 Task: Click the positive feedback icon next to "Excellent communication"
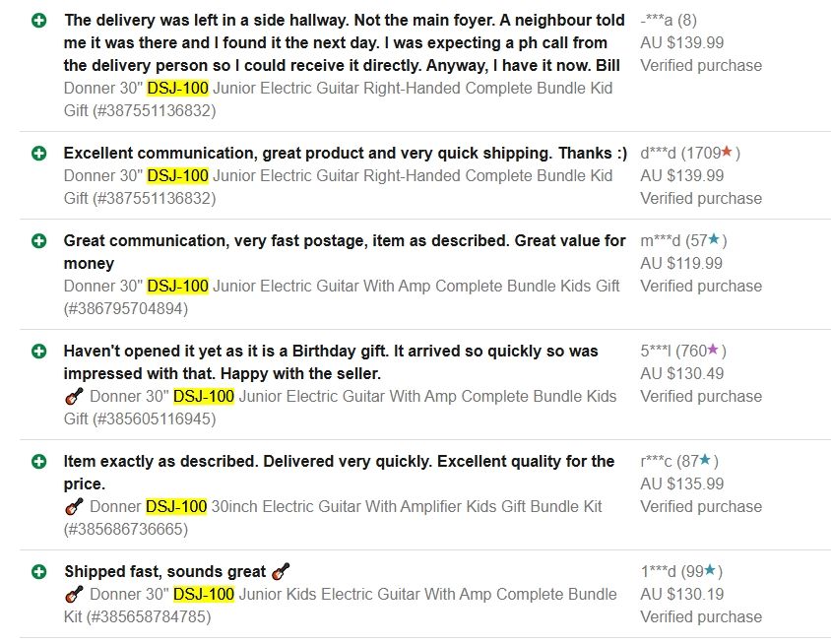[x=38, y=154]
